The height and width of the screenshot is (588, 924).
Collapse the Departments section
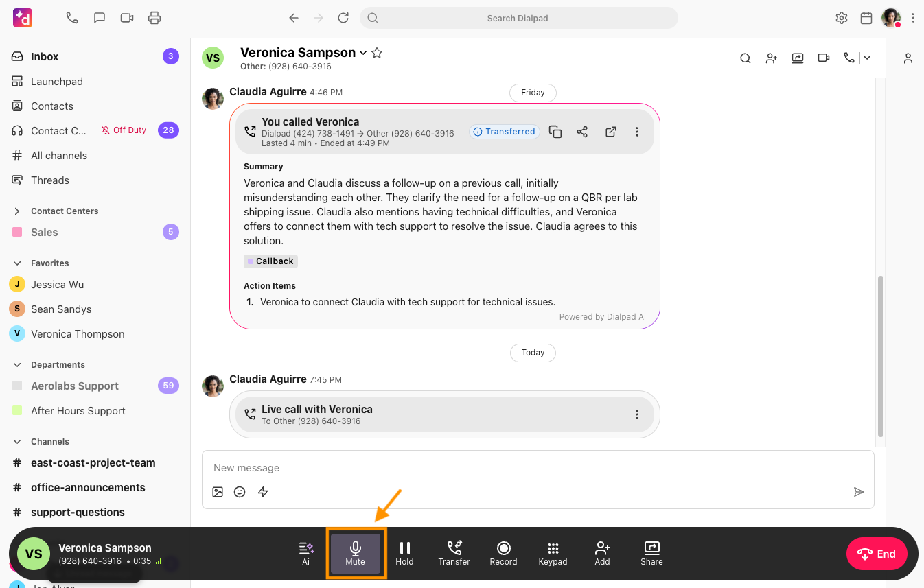17,365
